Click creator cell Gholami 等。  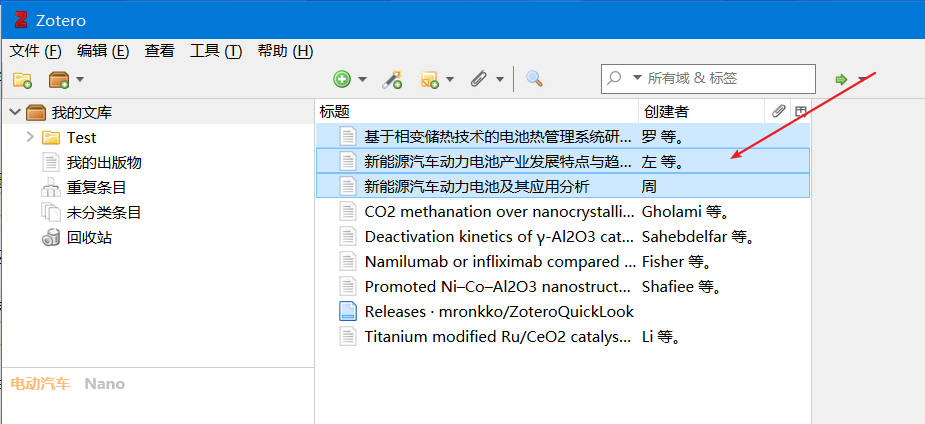[x=685, y=212]
